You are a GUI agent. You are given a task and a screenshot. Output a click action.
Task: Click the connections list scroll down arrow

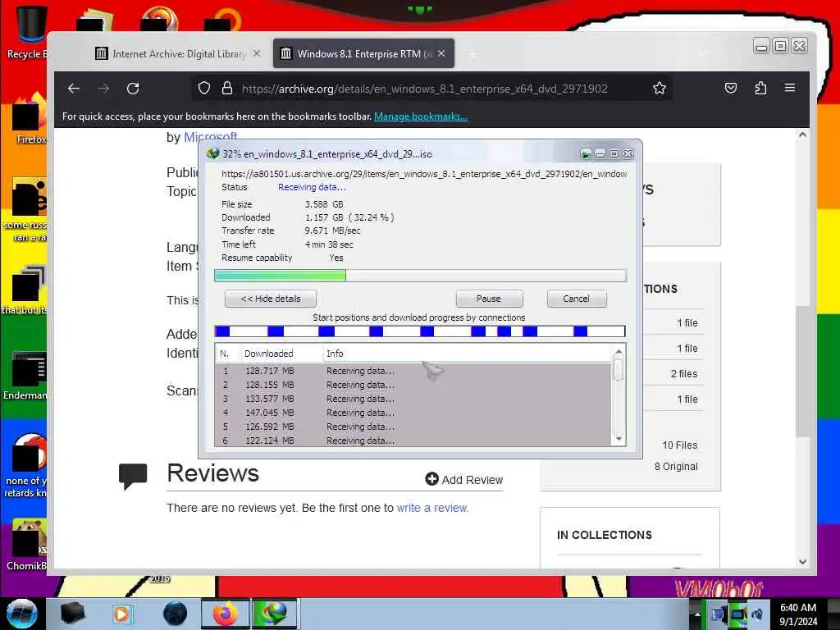[619, 439]
